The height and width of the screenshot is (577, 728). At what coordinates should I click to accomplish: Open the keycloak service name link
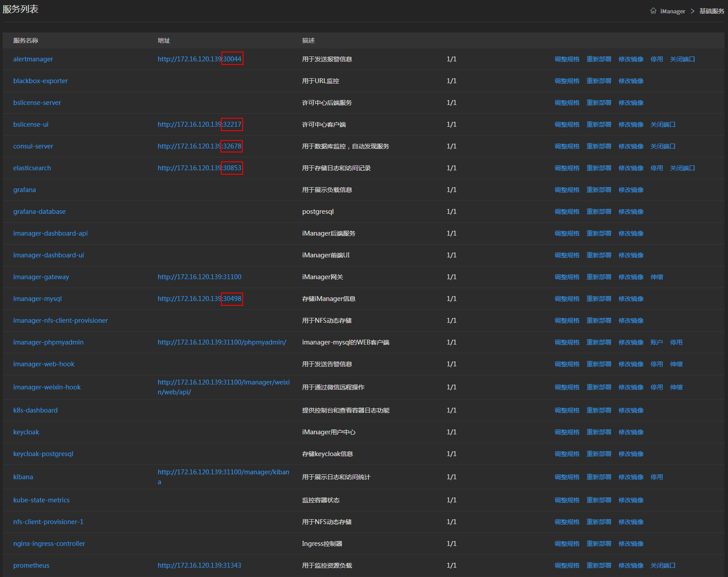click(x=26, y=432)
